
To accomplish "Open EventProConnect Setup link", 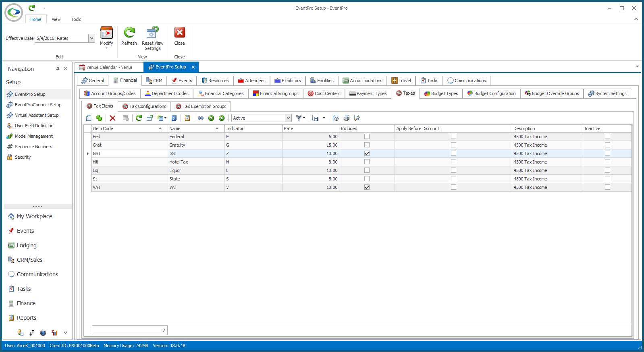I will click(38, 105).
